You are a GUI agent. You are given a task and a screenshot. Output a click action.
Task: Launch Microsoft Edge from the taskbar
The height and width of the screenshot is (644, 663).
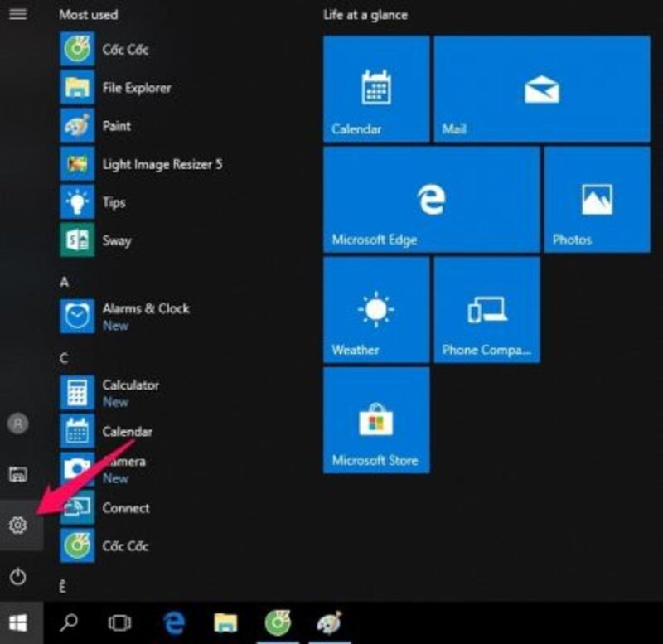click(172, 623)
